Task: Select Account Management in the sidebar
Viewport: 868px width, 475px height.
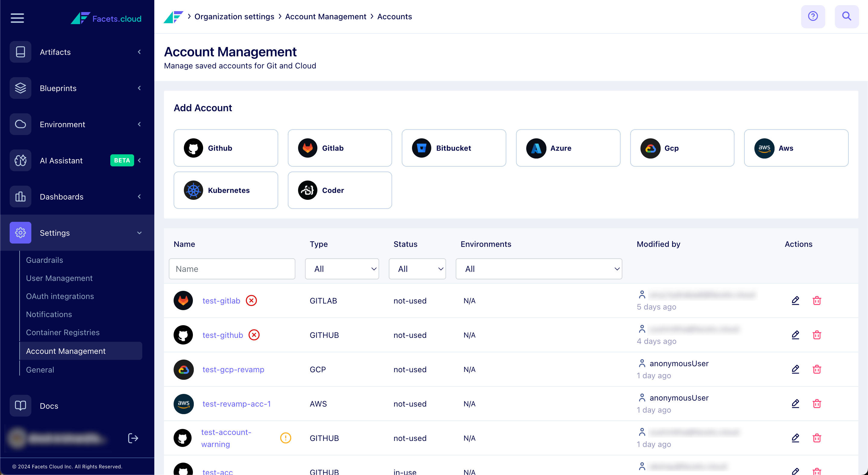Action: (x=81, y=351)
